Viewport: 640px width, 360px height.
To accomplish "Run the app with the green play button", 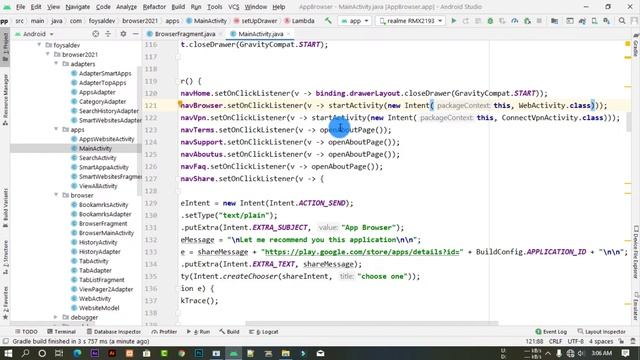I will [453, 21].
